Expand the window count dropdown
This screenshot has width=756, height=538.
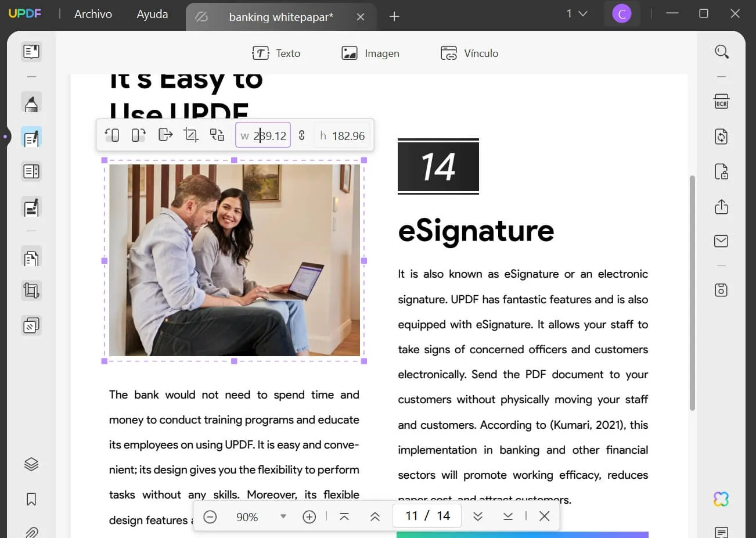pos(577,13)
